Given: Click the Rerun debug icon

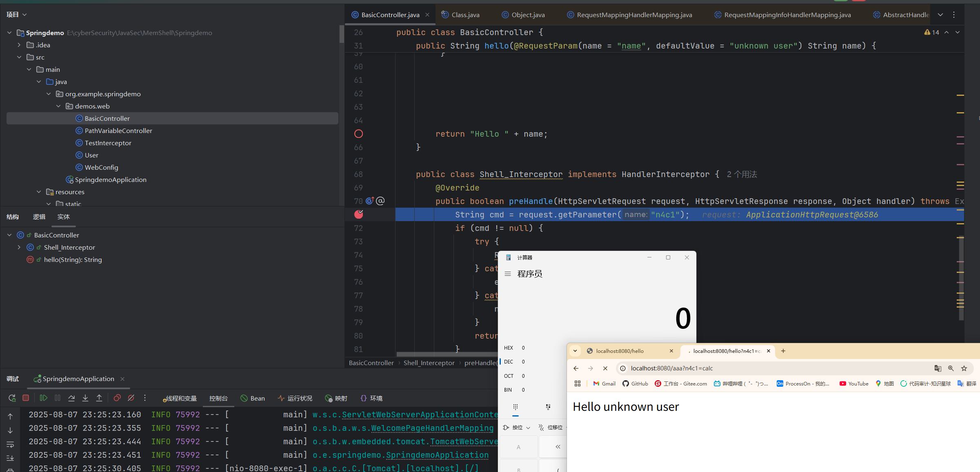Looking at the screenshot, I should [12, 398].
